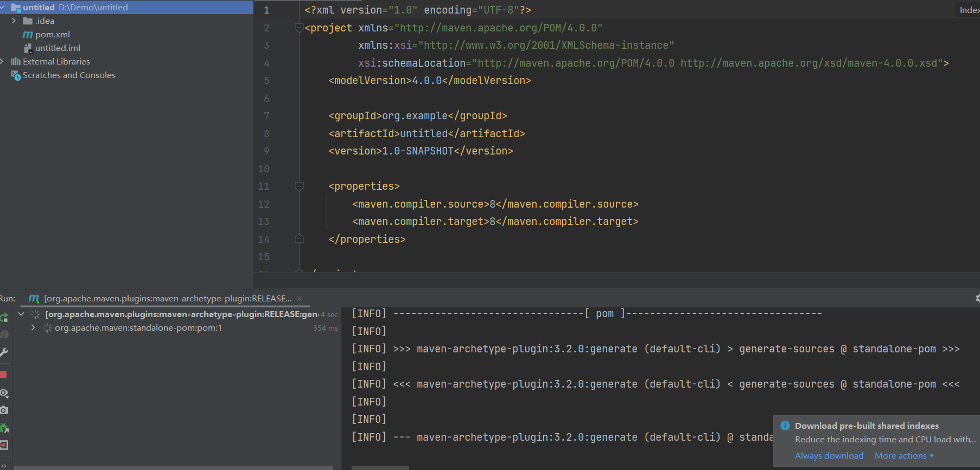Click console line with generate-sources <<<

pyautogui.click(x=656, y=384)
